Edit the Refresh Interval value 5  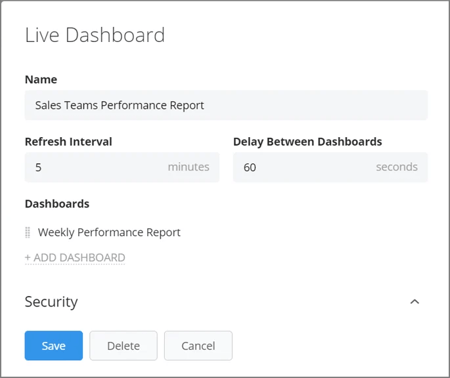coord(122,167)
